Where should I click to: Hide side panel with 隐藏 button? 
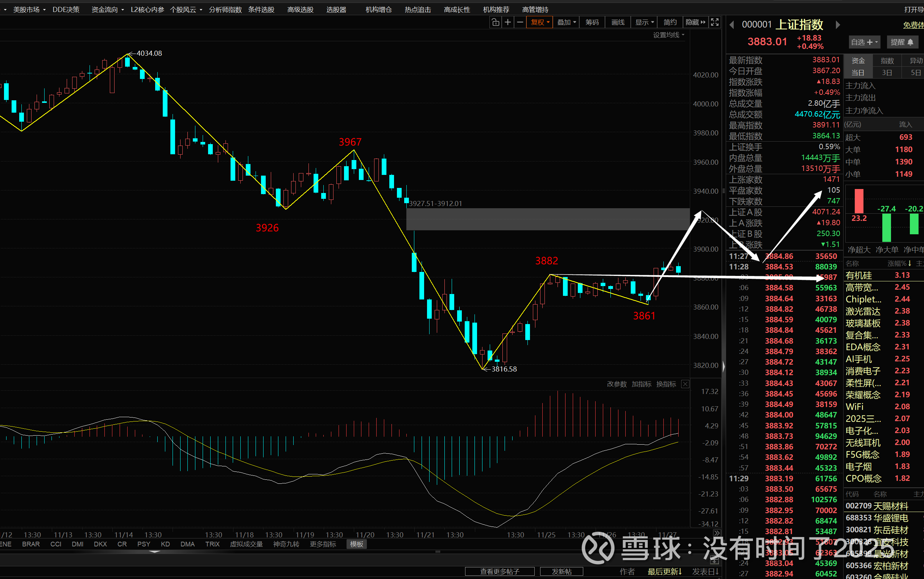pos(695,22)
